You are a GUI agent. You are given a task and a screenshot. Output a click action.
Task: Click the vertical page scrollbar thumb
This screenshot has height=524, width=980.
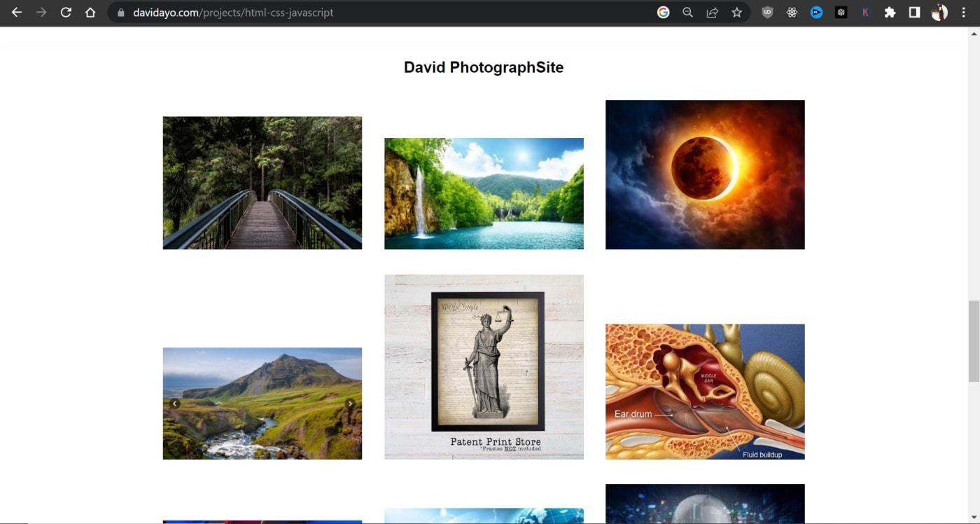click(974, 341)
